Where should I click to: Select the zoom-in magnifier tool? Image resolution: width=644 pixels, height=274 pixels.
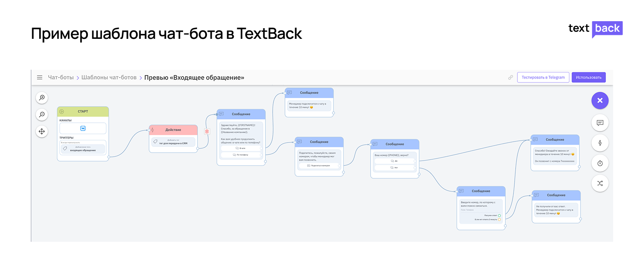tap(42, 98)
